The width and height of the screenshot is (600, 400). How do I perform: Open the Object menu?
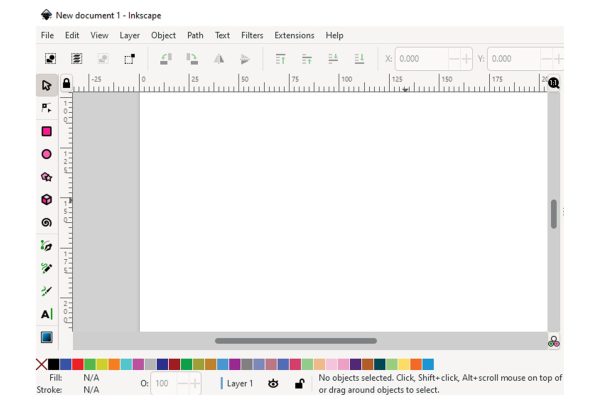[163, 35]
